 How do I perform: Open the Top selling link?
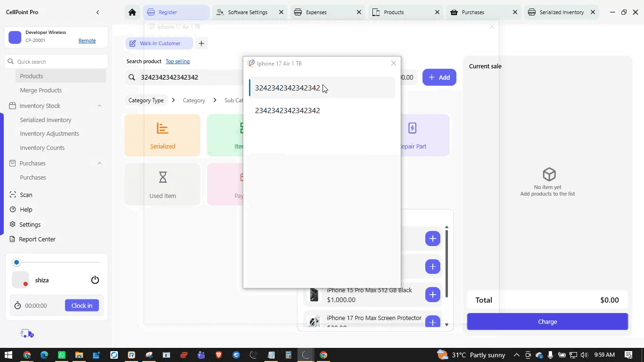[177, 61]
